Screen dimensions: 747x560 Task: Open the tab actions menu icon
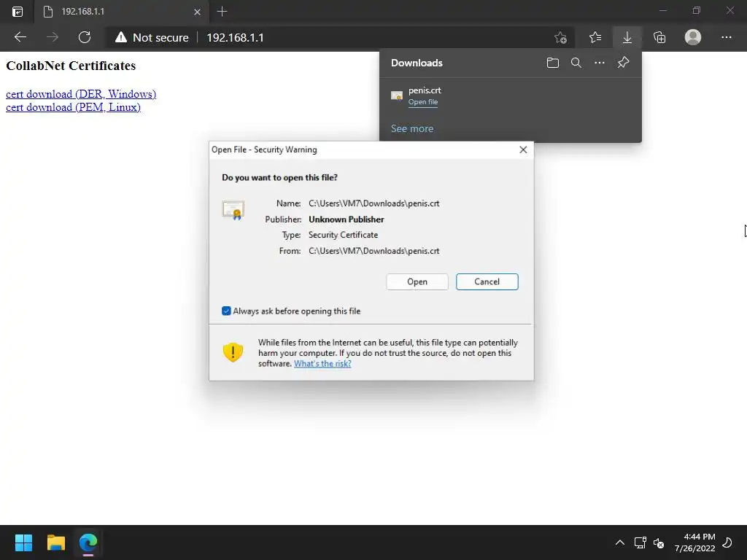[18, 12]
